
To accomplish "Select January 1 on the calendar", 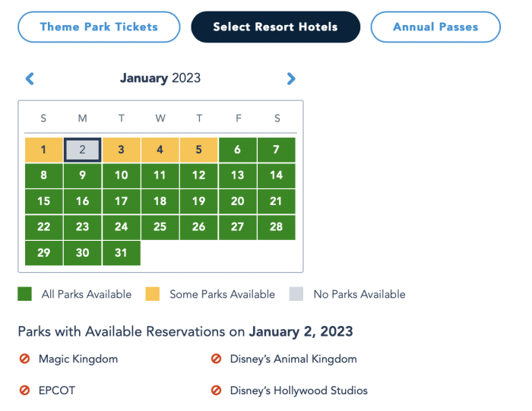I will (x=44, y=150).
